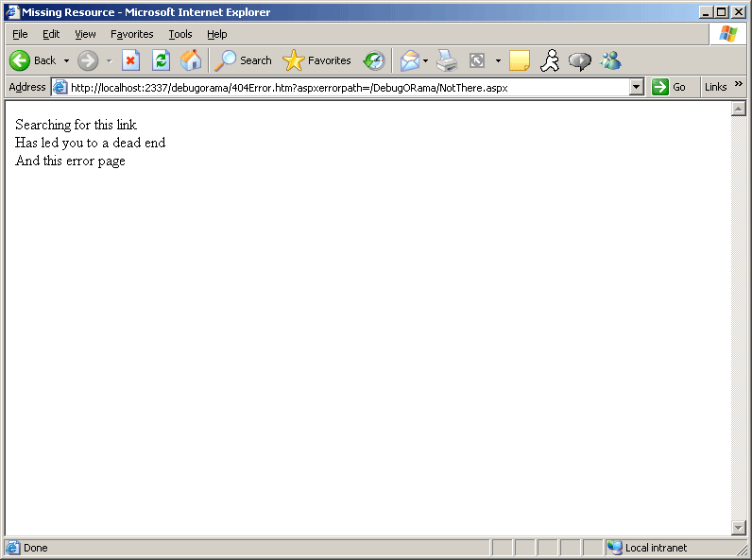
Task: Expand the Back button history dropdown
Action: tap(66, 60)
